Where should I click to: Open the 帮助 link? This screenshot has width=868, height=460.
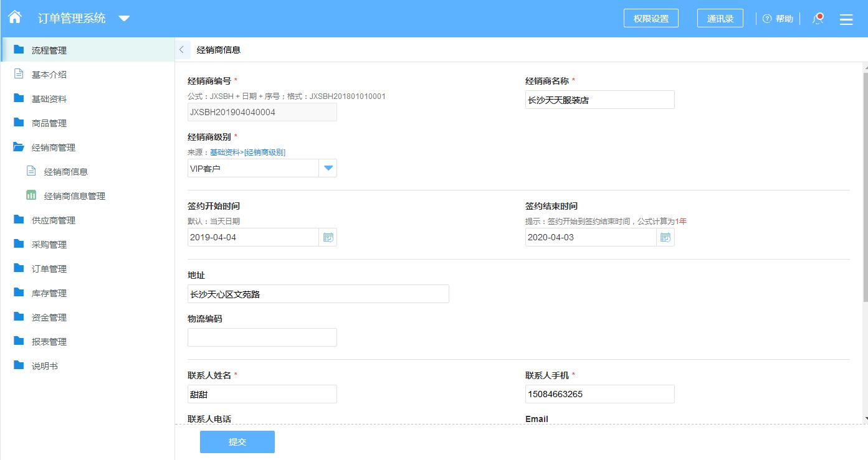coord(785,19)
